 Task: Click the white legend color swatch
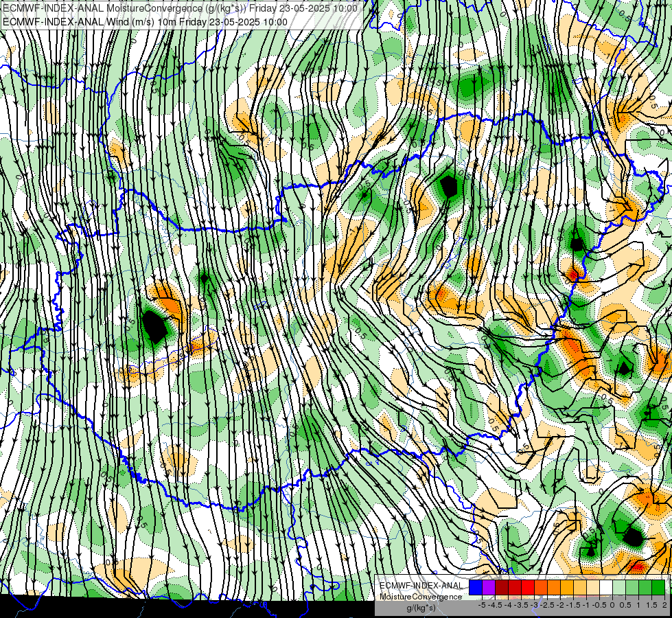[x=606, y=587]
